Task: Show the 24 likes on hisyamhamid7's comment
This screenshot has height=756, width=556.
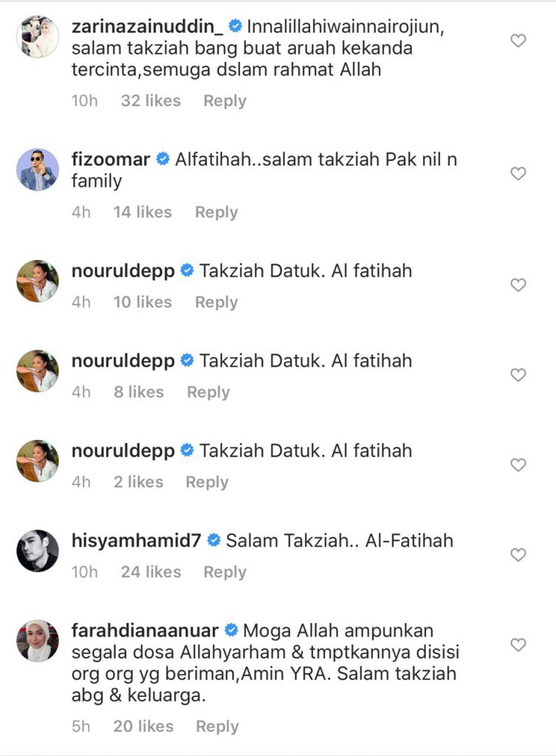Action: click(151, 572)
